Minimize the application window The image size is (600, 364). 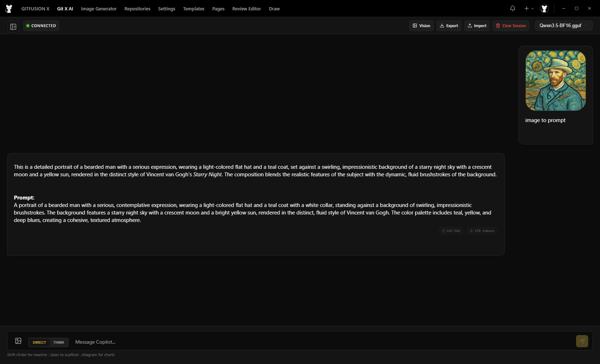click(564, 8)
